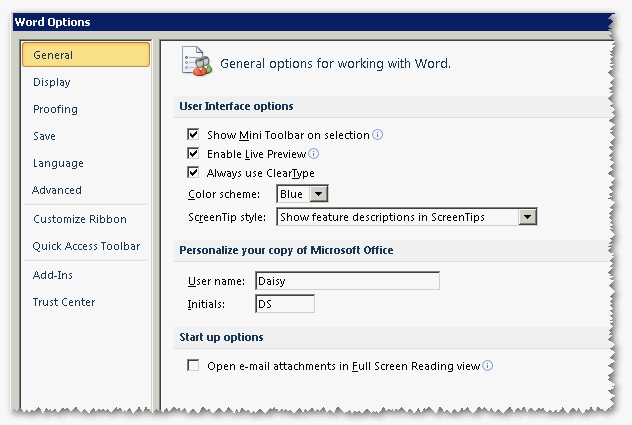
Task: Uncheck Show Mini Toolbar on selection
Action: pos(193,134)
